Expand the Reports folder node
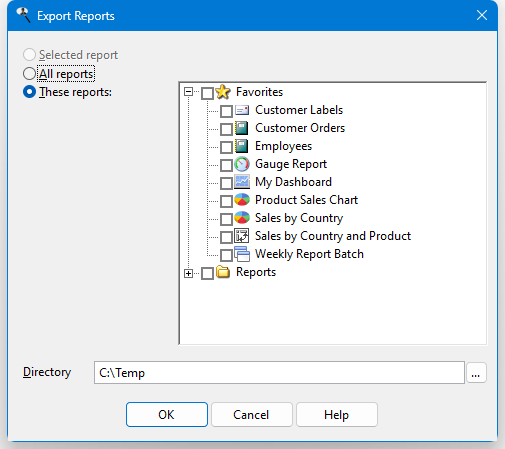The image size is (505, 449). [x=188, y=274]
